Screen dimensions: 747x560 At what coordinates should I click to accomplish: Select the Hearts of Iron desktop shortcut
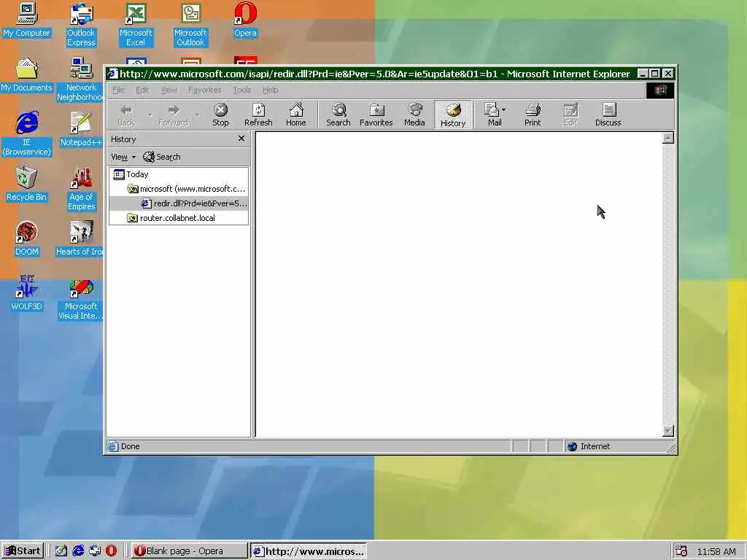click(x=80, y=239)
